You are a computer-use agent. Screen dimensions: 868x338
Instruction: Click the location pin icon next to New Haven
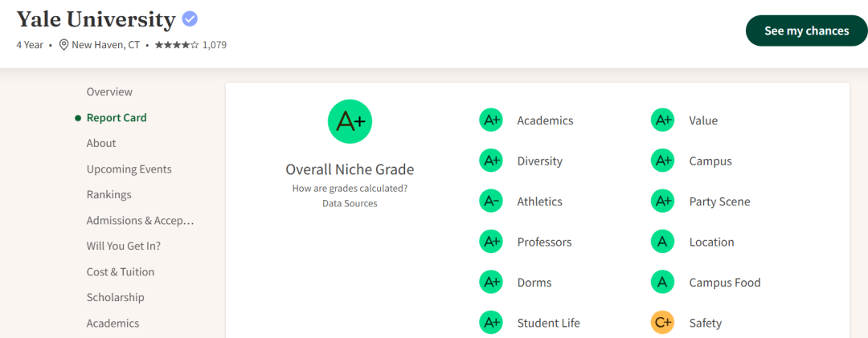[63, 45]
